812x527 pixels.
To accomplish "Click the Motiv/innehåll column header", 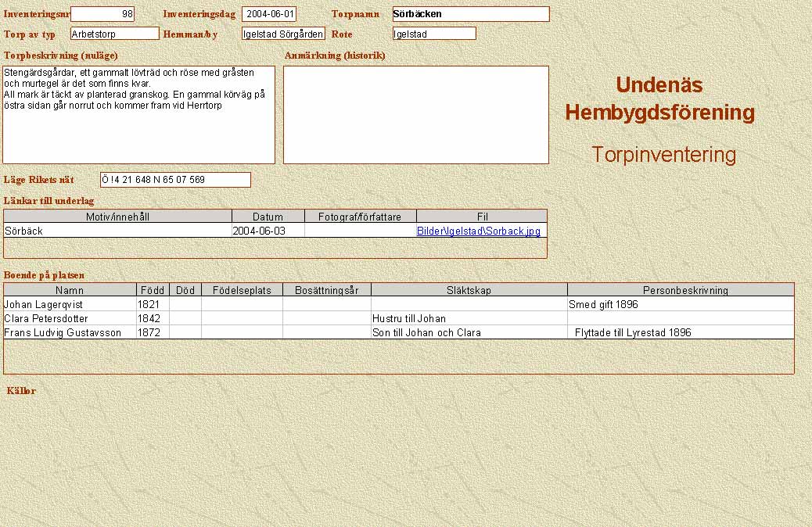I will (x=118, y=217).
